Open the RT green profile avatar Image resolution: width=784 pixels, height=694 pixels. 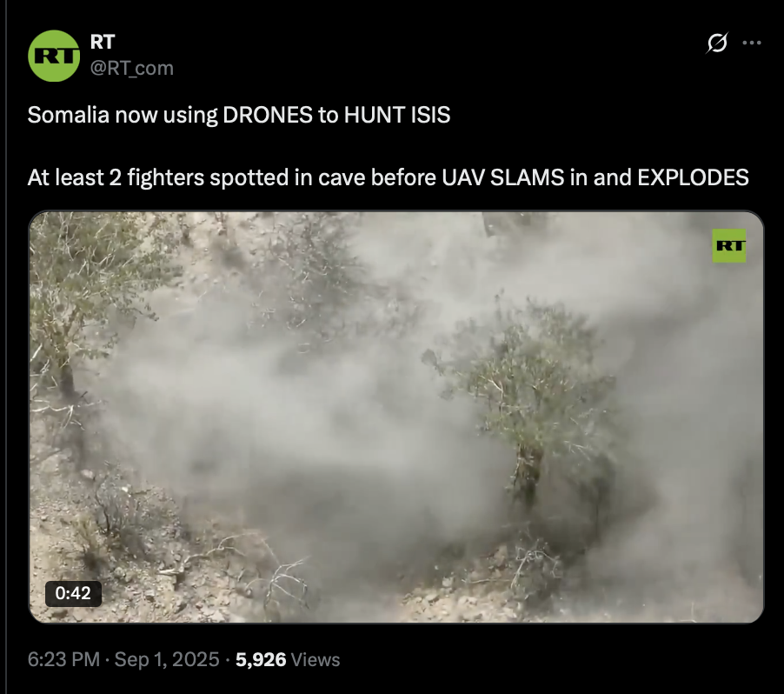click(x=54, y=56)
